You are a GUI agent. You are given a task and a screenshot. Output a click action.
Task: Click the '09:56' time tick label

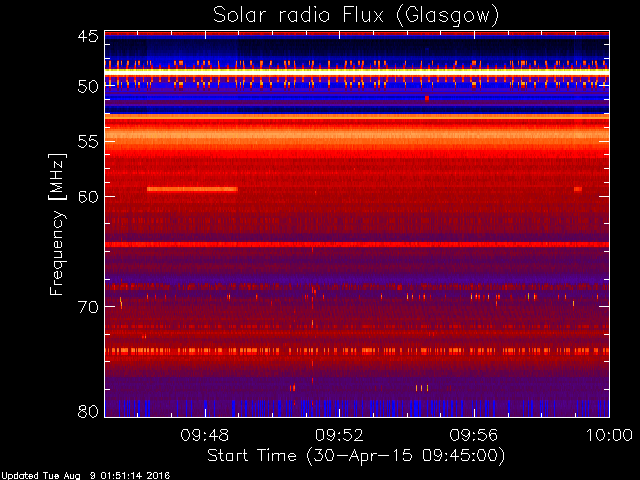[x=474, y=435]
